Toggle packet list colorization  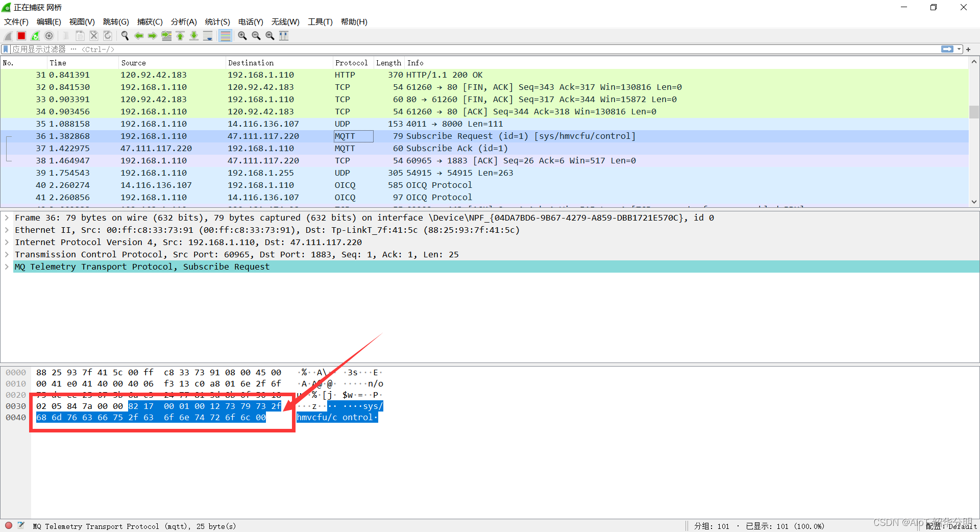(225, 36)
